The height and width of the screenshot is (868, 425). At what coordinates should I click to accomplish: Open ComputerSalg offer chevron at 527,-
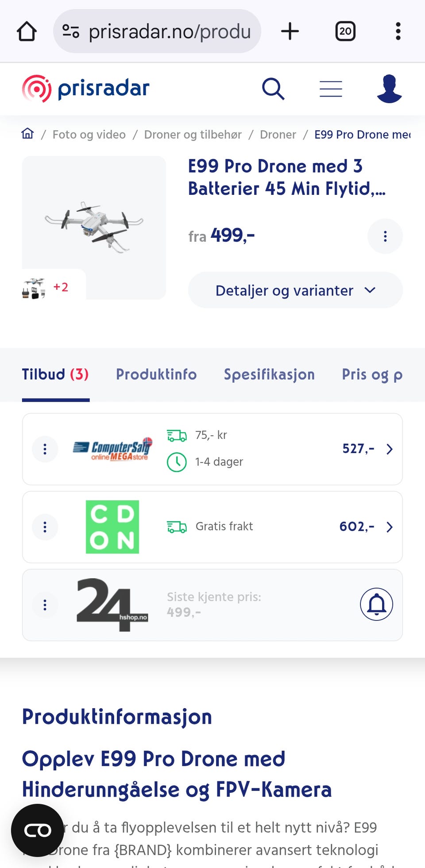(390, 449)
